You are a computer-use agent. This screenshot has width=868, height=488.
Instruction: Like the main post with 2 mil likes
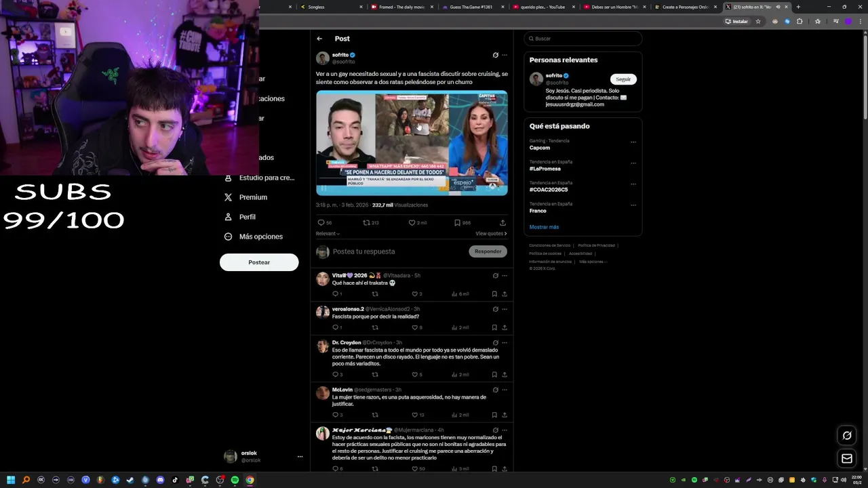[x=417, y=222]
